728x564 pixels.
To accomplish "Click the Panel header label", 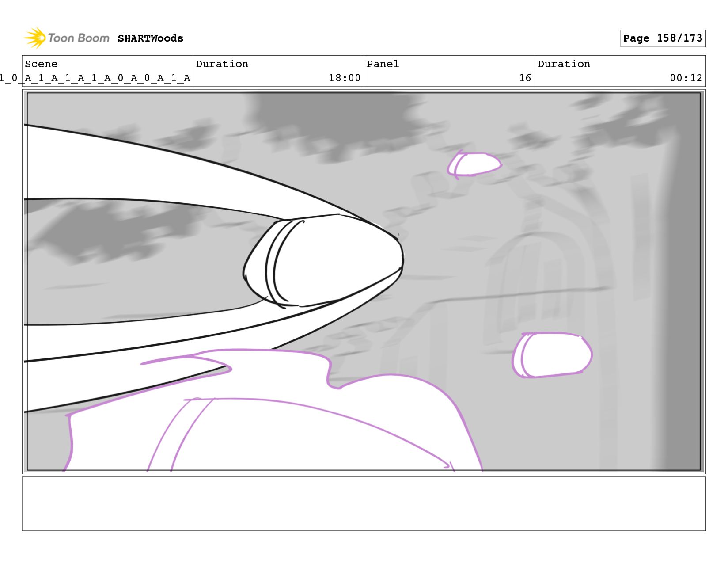I will click(x=383, y=64).
